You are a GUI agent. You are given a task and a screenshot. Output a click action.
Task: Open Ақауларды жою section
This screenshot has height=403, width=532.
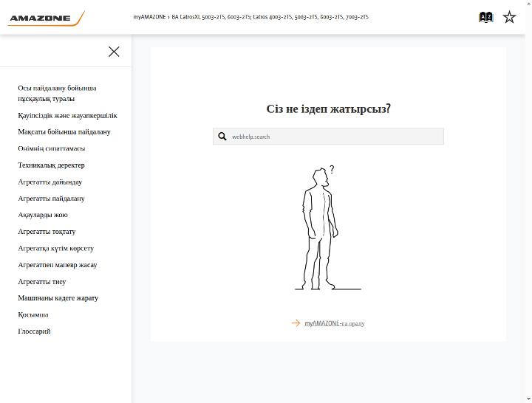[43, 215]
